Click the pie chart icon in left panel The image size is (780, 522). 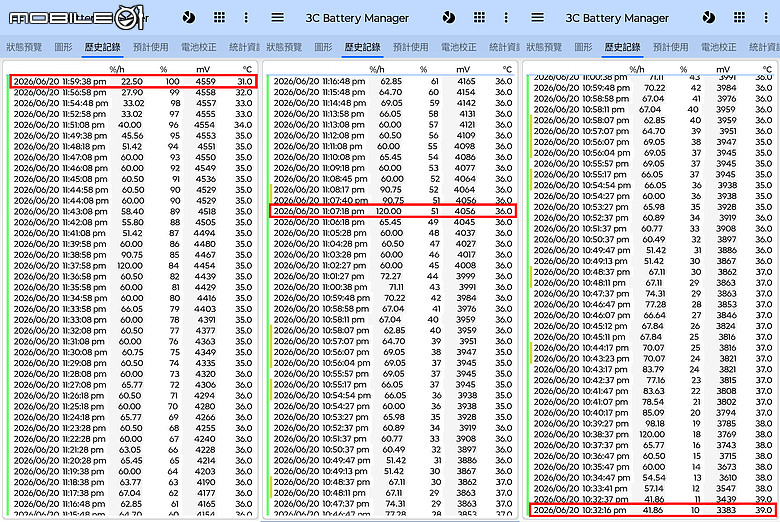(189, 18)
